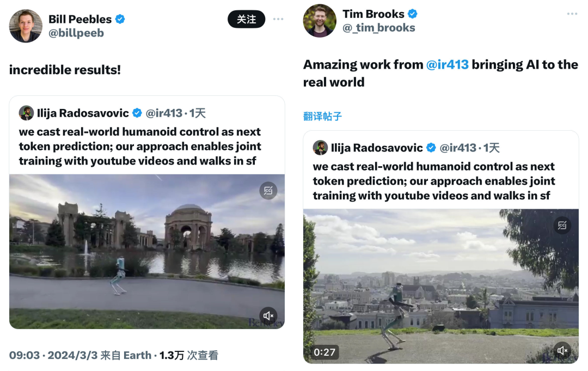Toggle the 关注 follow button
Image resolution: width=588 pixels, height=371 pixels.
point(246,20)
